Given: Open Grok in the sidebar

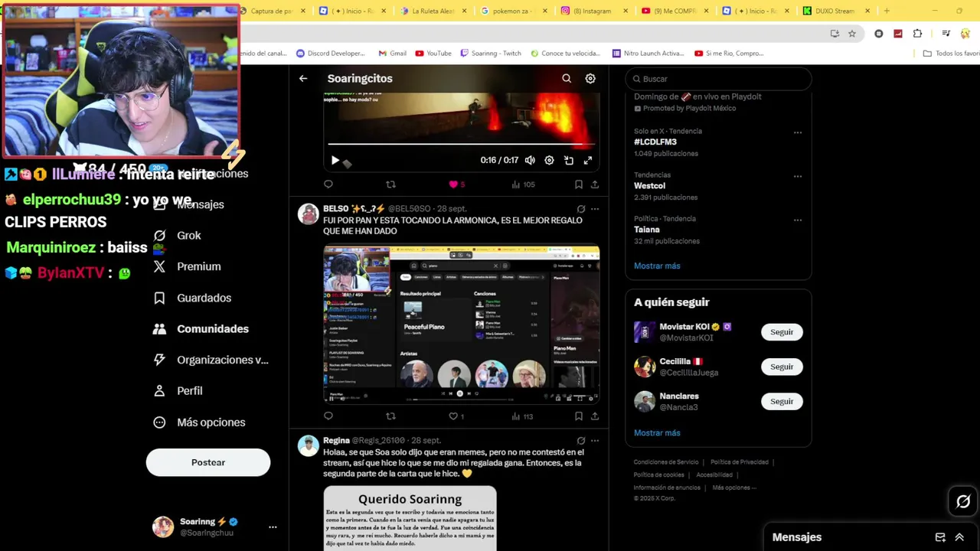Looking at the screenshot, I should tap(178, 236).
